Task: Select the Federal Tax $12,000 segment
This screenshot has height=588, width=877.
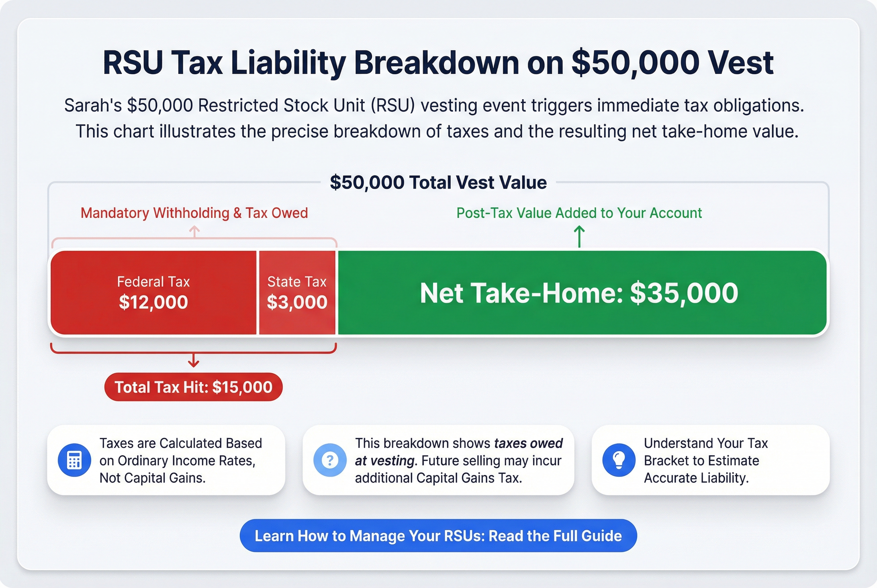Action: coord(153,293)
